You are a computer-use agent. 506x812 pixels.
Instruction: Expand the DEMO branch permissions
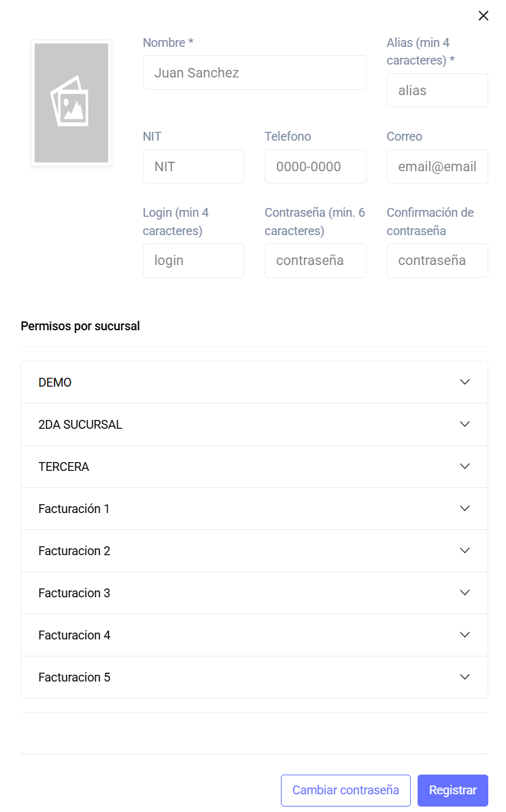(x=254, y=382)
